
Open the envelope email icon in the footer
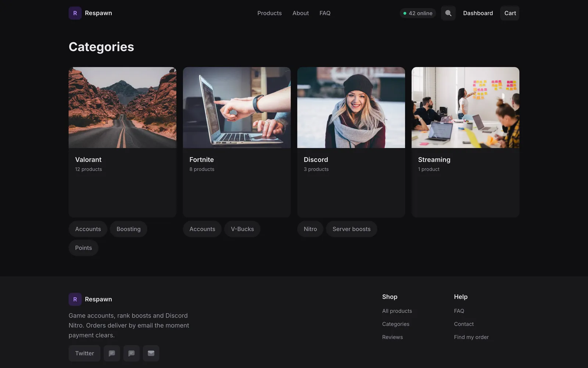pyautogui.click(x=151, y=353)
